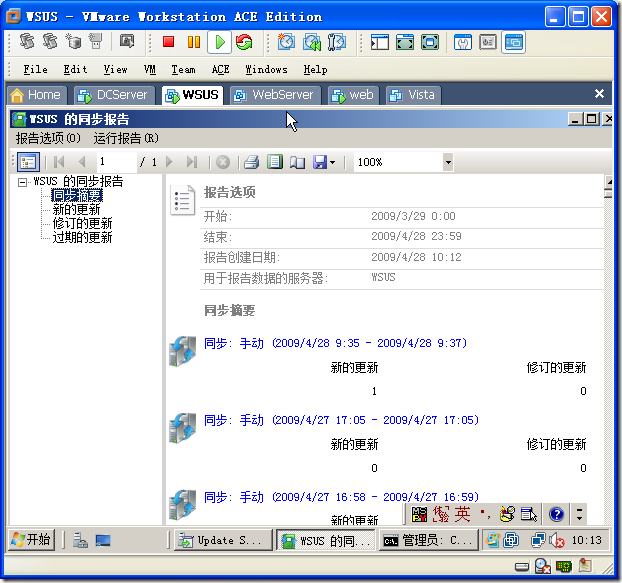The height and width of the screenshot is (583, 622).
Task: Select 同步摘要 in the report tree
Action: point(77,195)
